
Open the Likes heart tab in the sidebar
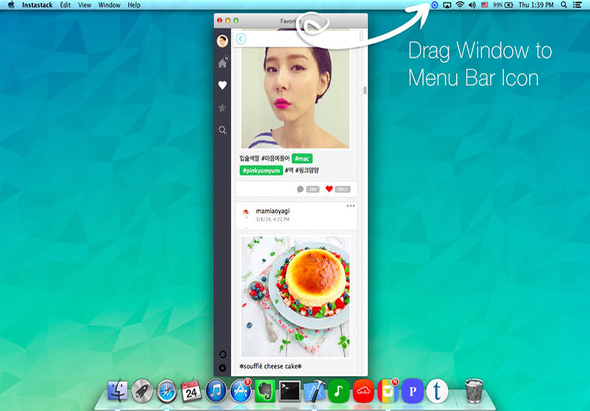pos(222,85)
